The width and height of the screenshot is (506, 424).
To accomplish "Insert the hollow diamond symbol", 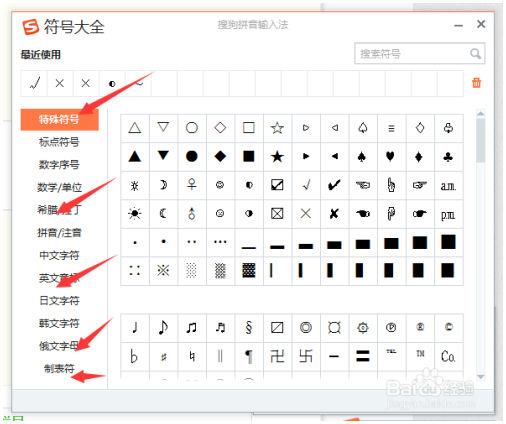I will point(220,128).
